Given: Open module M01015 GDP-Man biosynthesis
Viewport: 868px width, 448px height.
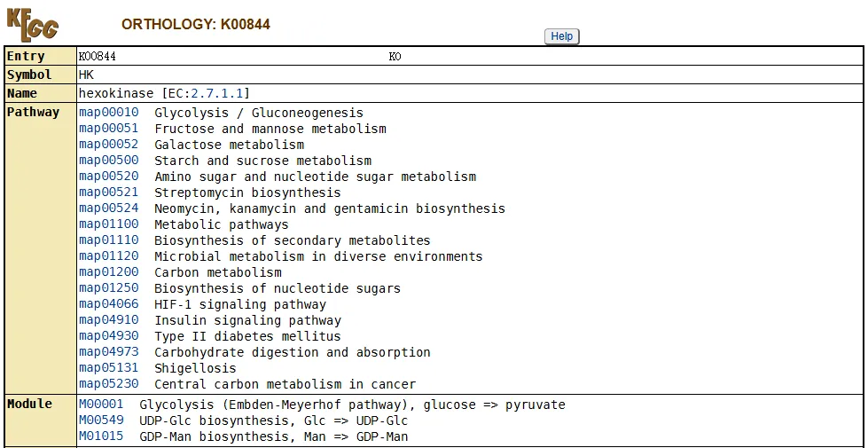Looking at the screenshot, I should (x=101, y=436).
